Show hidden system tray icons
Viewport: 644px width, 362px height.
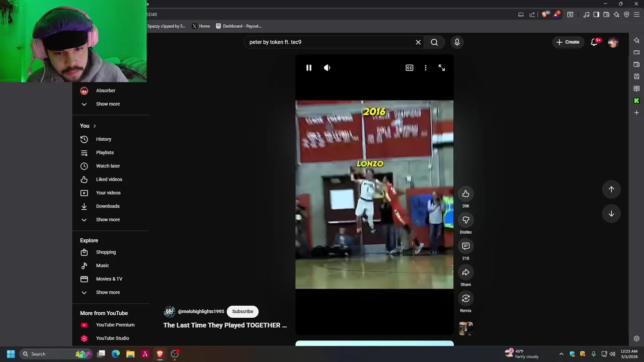pos(561,354)
